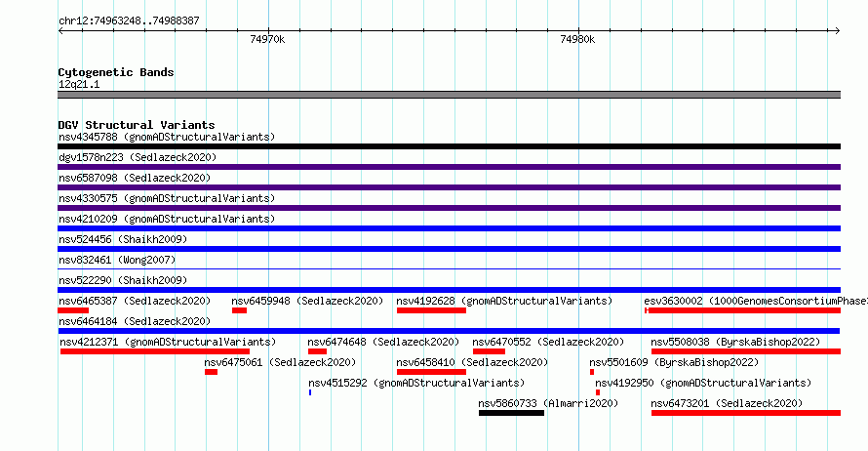868x451 pixels.
Task: Open variant nsv6473201 label
Action: (x=727, y=403)
